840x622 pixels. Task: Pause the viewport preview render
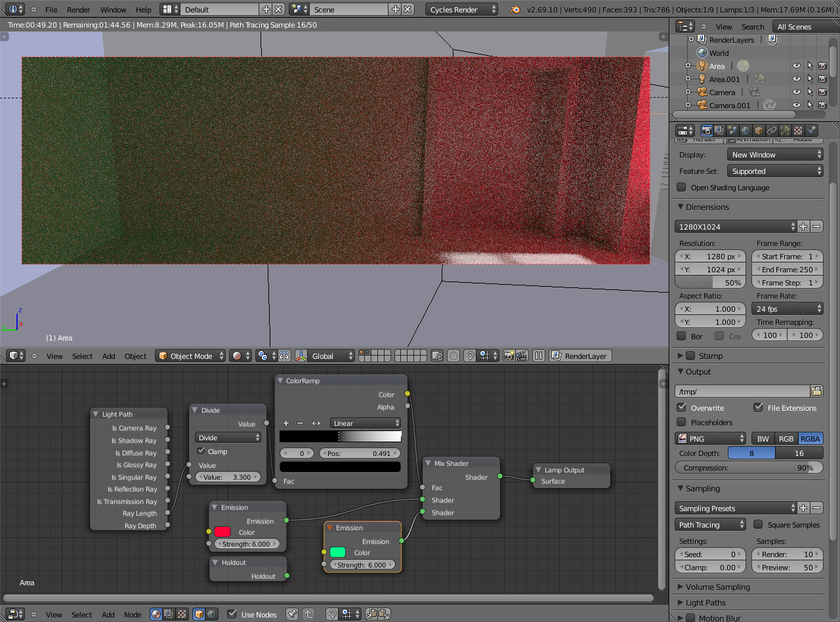click(x=539, y=356)
